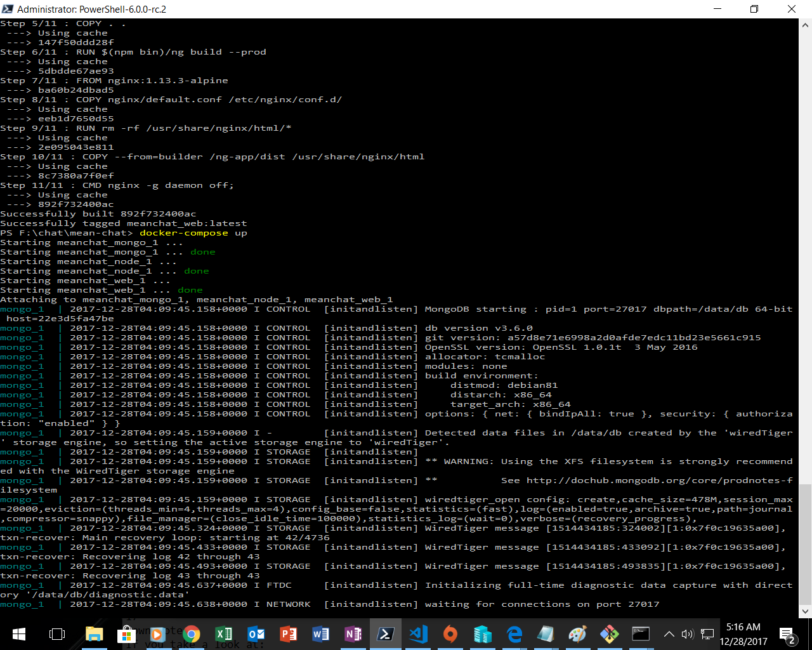Screen dimensions: 812x650
Task: Minimize the PowerShell window
Action: coord(718,9)
